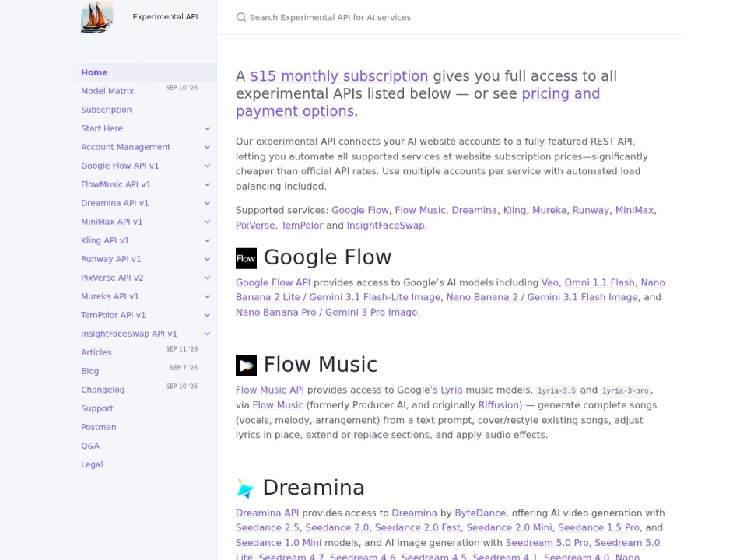Open the ByteDance link
Viewport: 747px width, 560px height.
coord(480,513)
